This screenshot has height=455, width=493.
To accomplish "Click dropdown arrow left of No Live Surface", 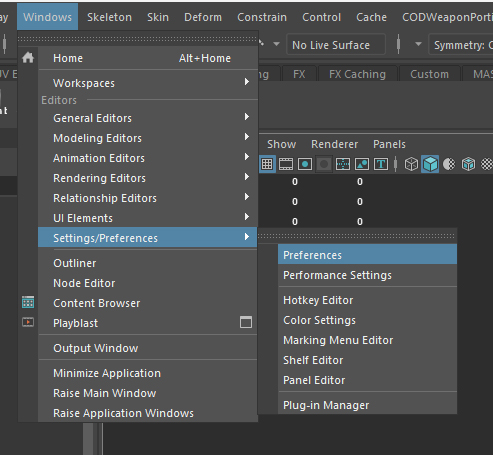I will click(x=276, y=44).
